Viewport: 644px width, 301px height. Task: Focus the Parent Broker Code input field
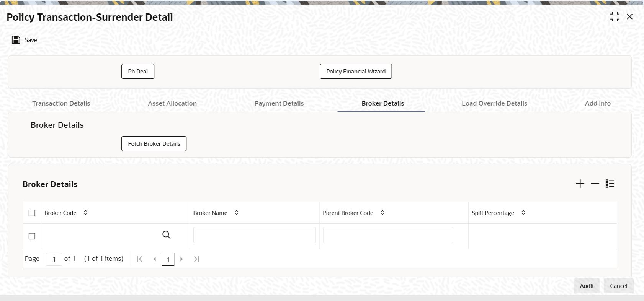coord(388,235)
